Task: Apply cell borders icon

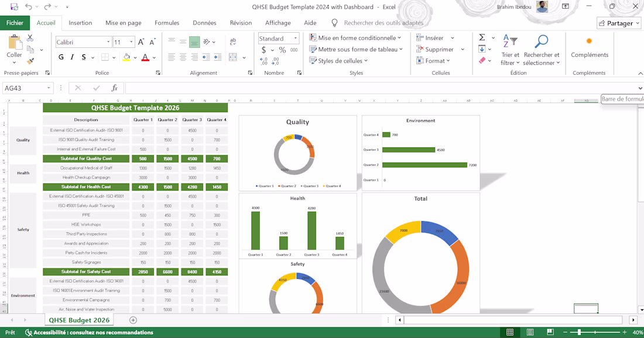Action: (x=105, y=57)
